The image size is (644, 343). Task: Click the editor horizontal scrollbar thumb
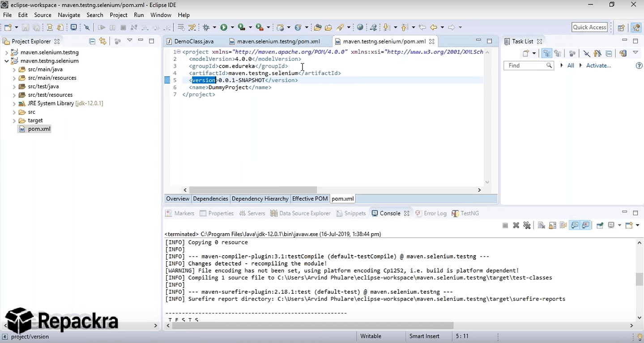pos(253,190)
